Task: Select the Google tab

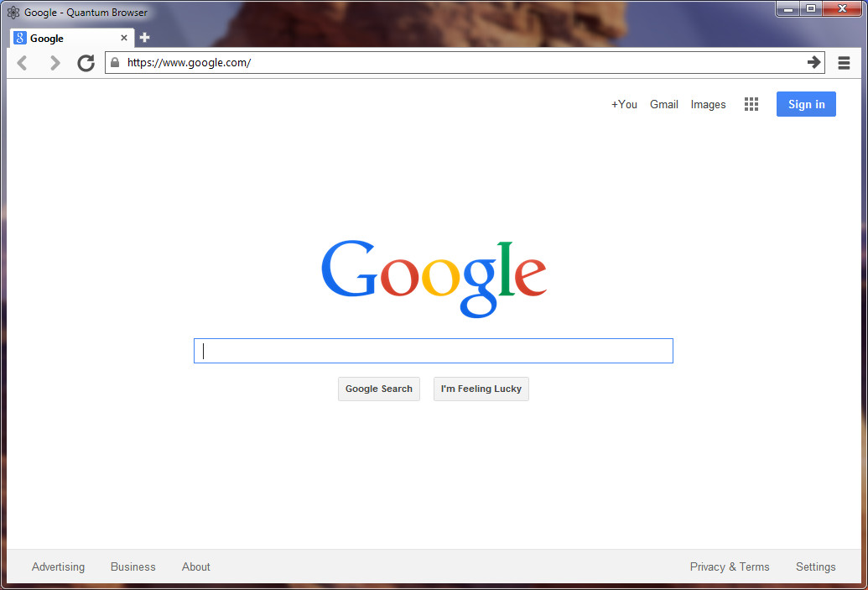Action: [71, 38]
